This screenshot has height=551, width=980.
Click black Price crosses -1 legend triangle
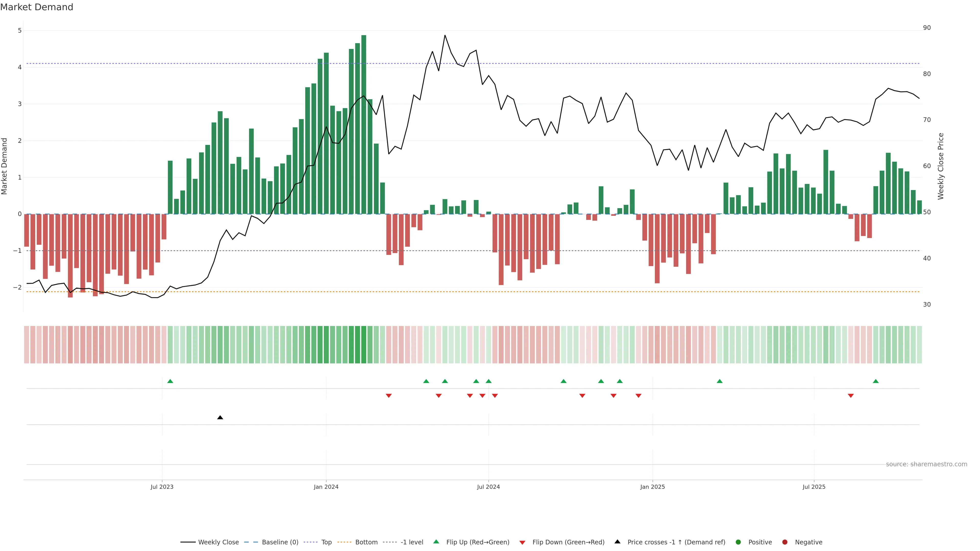click(617, 542)
